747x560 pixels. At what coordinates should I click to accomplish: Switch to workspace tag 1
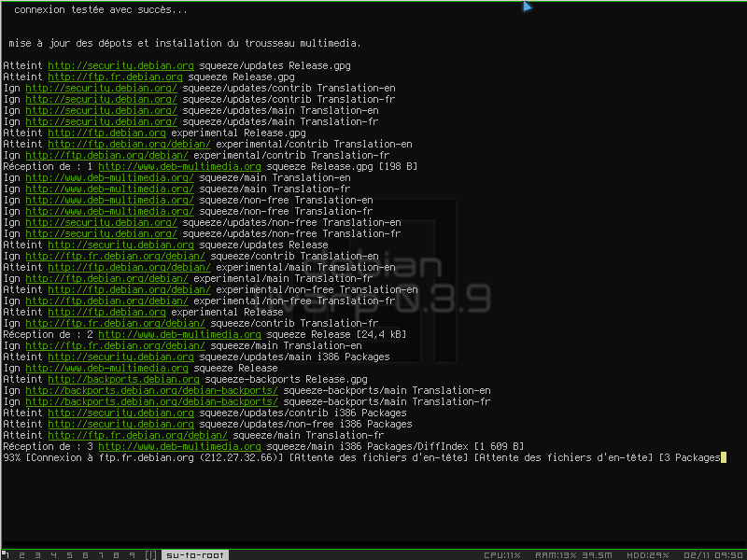click(8, 554)
